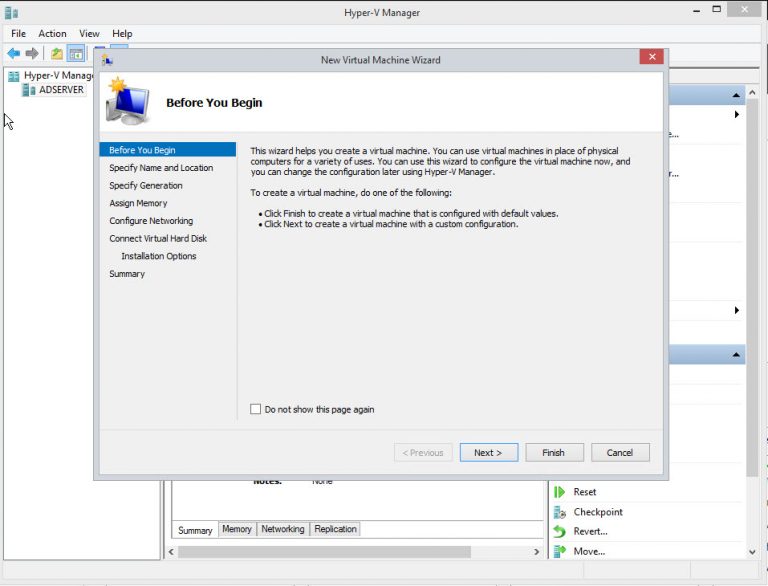Click Reset in the Actions pane
The width and height of the screenshot is (768, 586).
(585, 492)
